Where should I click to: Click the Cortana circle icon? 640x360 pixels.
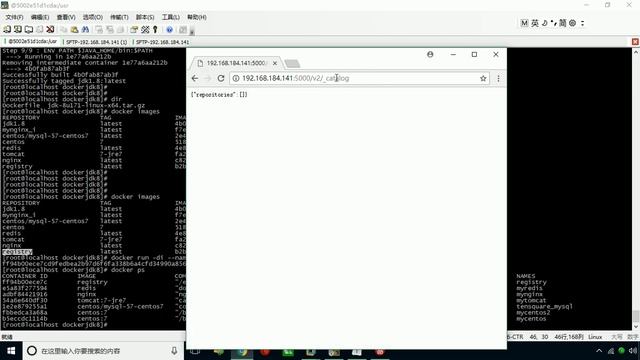pos(32,351)
